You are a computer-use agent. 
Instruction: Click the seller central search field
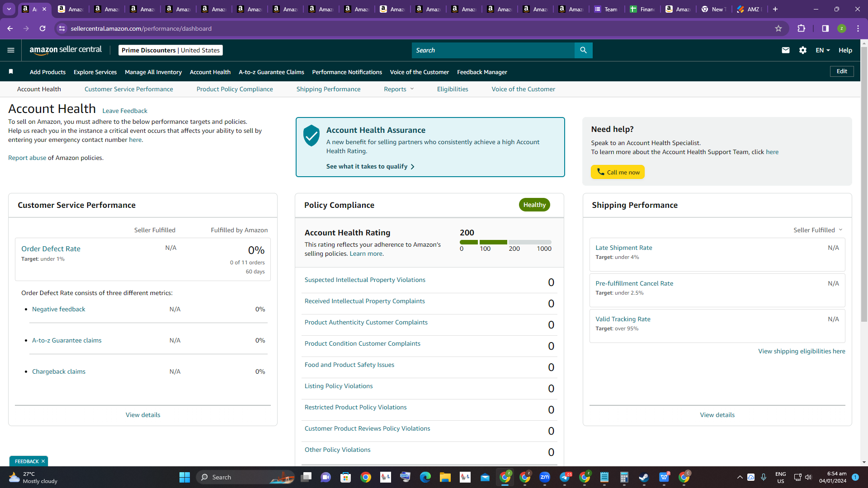(x=493, y=50)
